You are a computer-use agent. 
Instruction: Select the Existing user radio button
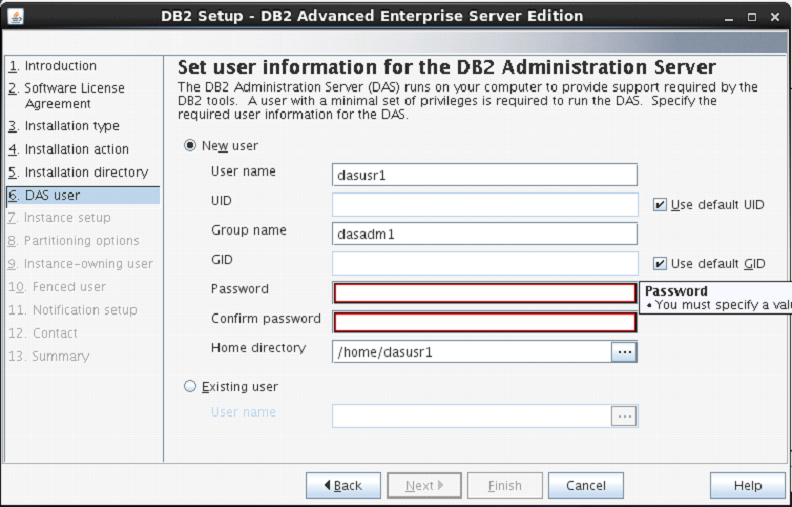pyautogui.click(x=190, y=386)
